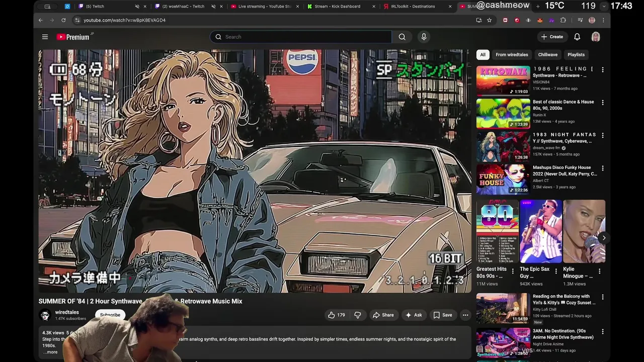Bookmark this page with the star icon
The image size is (644, 362).
pos(490,20)
